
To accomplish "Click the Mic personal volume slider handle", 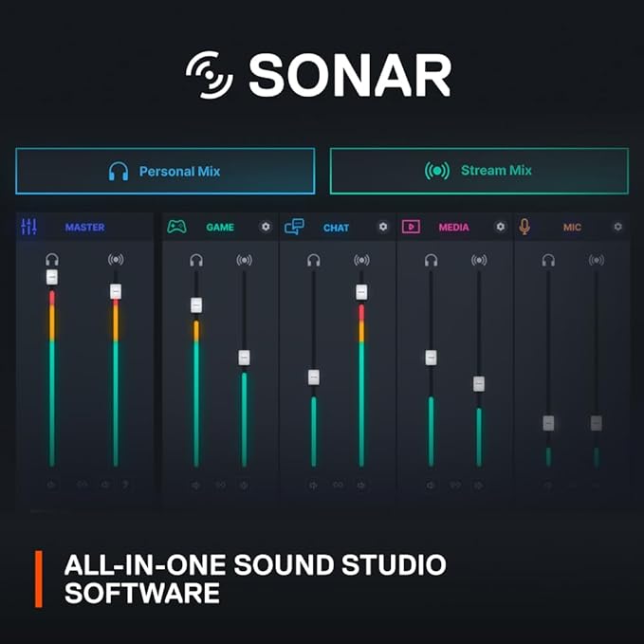I will (548, 423).
